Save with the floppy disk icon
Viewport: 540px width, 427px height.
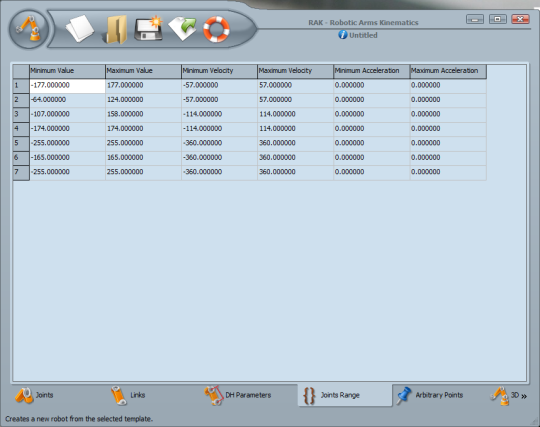pyautogui.click(x=148, y=29)
